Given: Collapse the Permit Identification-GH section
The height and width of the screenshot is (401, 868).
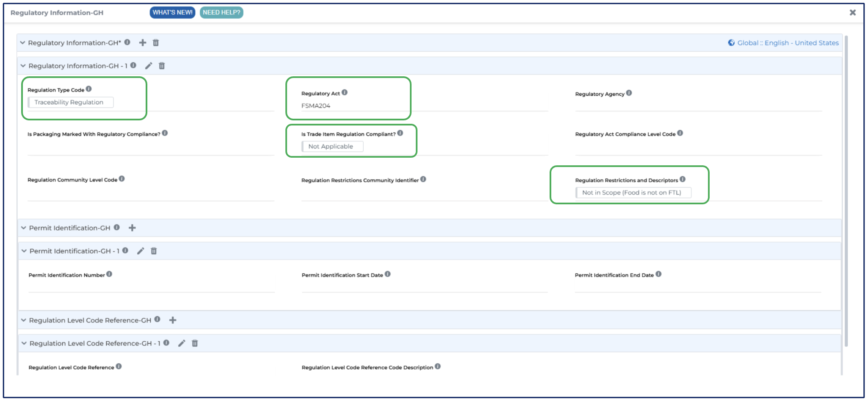Looking at the screenshot, I should click(23, 228).
